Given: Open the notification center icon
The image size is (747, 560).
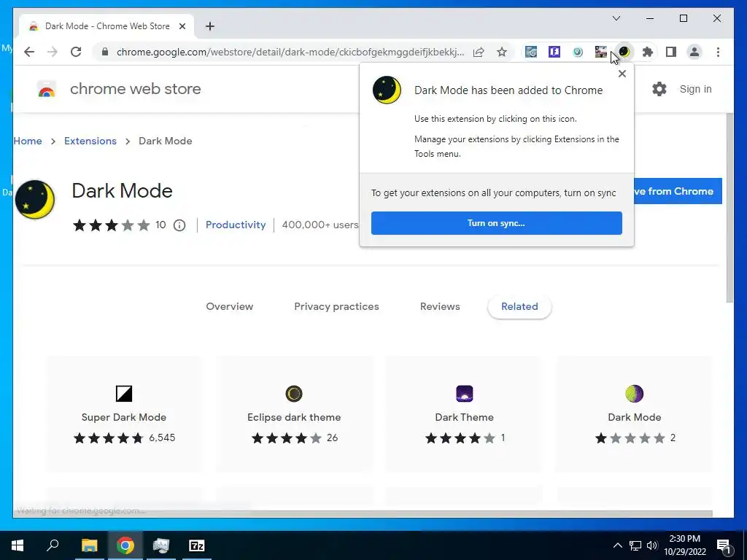Looking at the screenshot, I should (x=724, y=546).
